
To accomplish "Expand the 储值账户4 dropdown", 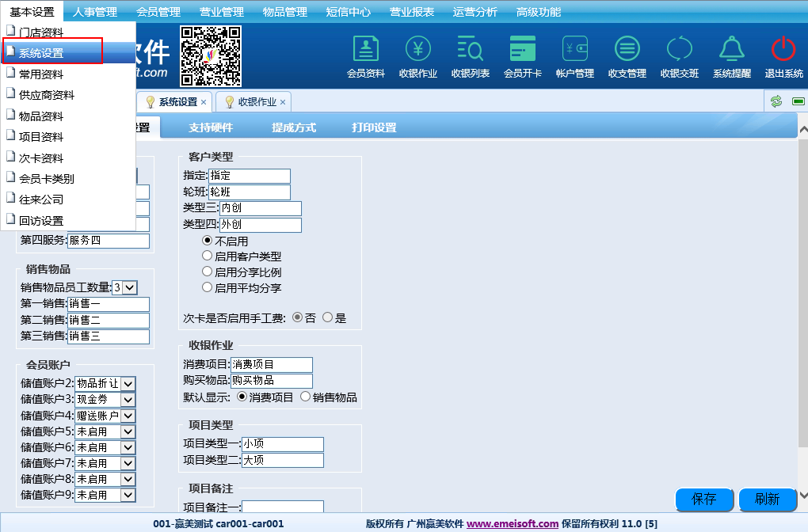I will click(x=128, y=416).
